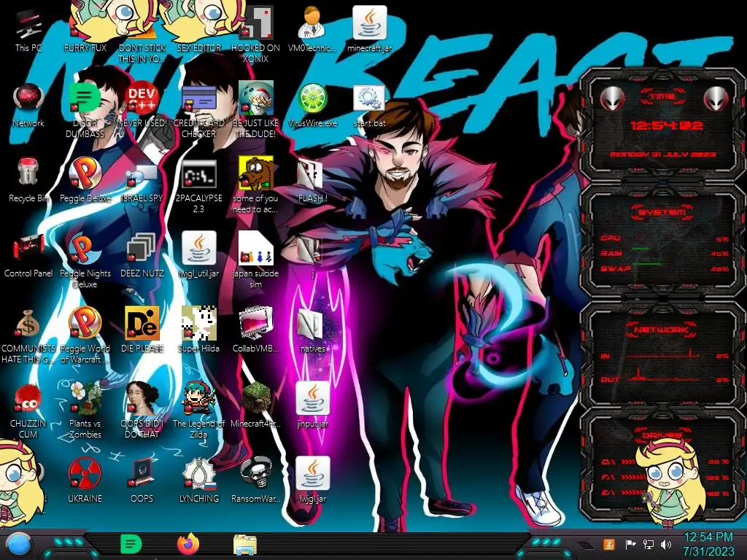Select the CollabVMB monitor icon

pos(255,330)
